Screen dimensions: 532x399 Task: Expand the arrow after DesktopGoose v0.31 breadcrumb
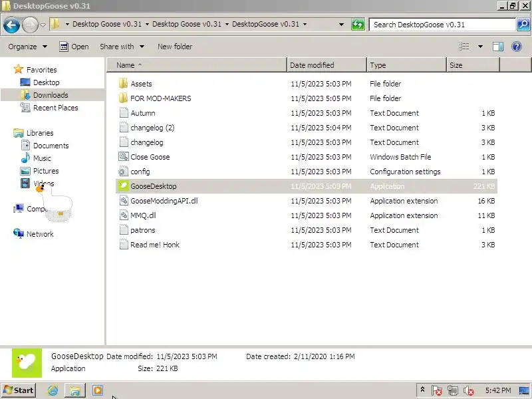[x=305, y=24]
